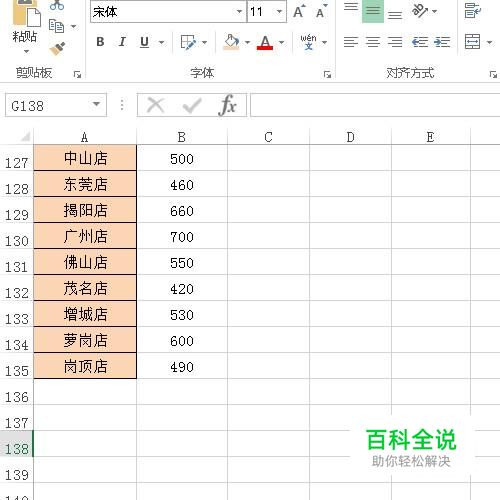Select cell with value 660
Image resolution: width=500 pixels, height=500 pixels.
pyautogui.click(x=182, y=210)
